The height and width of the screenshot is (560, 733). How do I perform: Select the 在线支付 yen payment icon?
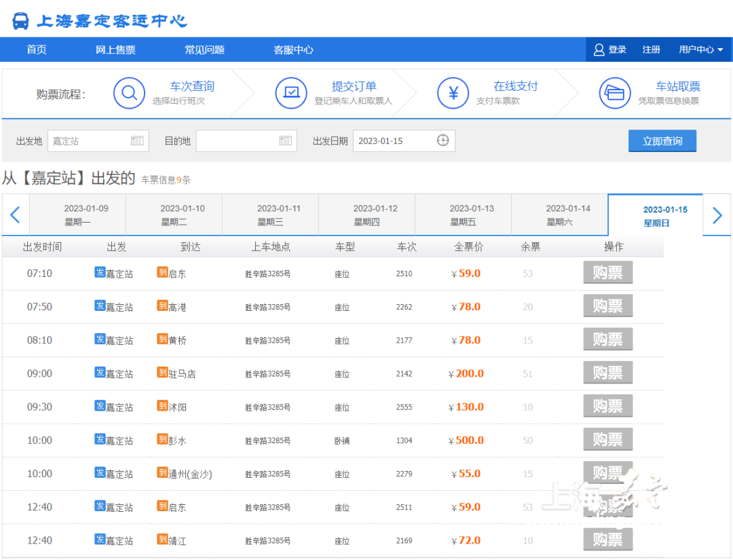click(x=453, y=94)
